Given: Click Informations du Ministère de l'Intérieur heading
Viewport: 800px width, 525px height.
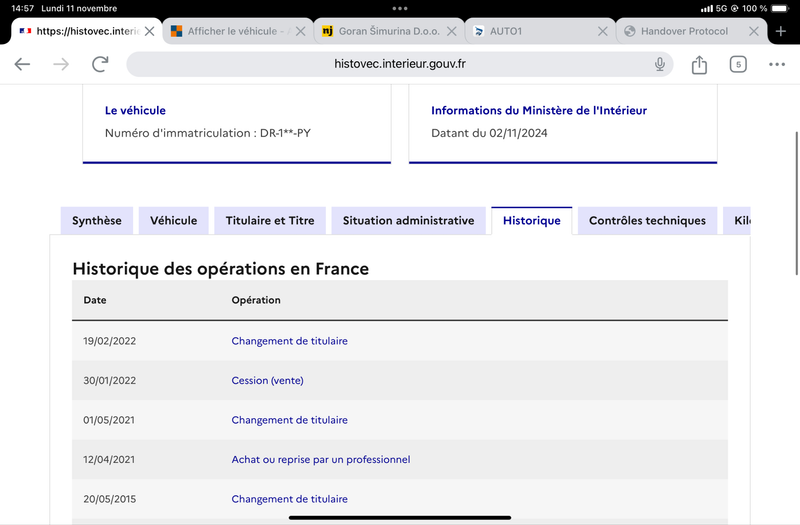Looking at the screenshot, I should [x=539, y=110].
